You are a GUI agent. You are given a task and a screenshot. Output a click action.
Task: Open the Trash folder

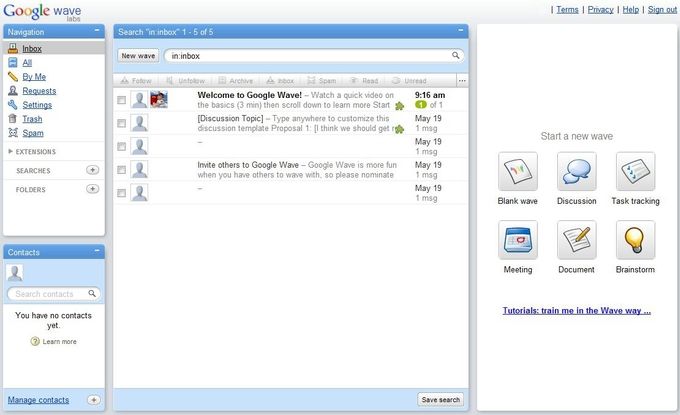[32, 119]
